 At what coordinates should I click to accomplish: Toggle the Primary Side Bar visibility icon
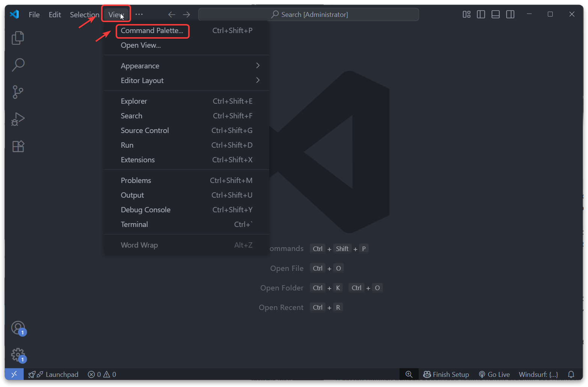481,14
